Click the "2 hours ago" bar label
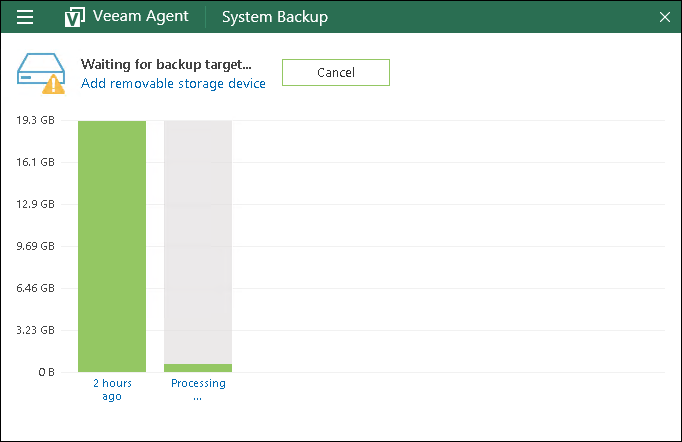The height and width of the screenshot is (442, 682). click(x=112, y=389)
